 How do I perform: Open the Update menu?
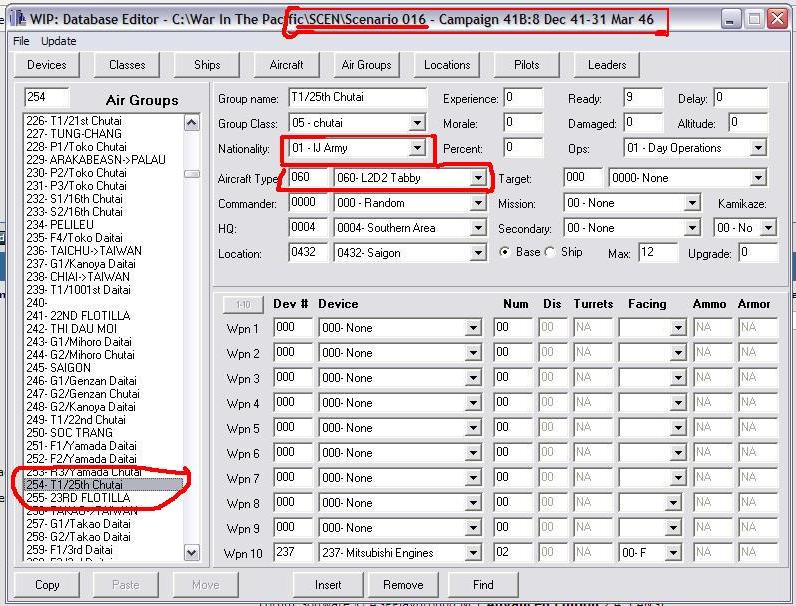(x=58, y=41)
